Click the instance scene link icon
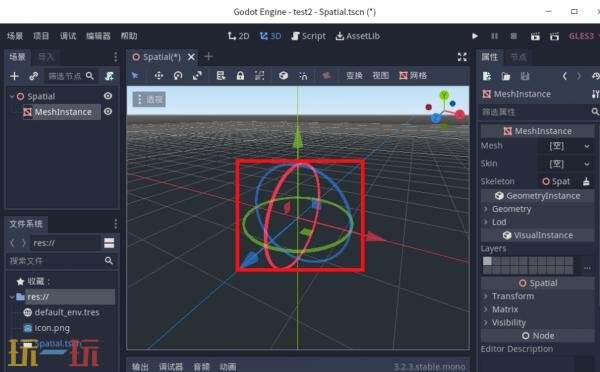 (34, 76)
